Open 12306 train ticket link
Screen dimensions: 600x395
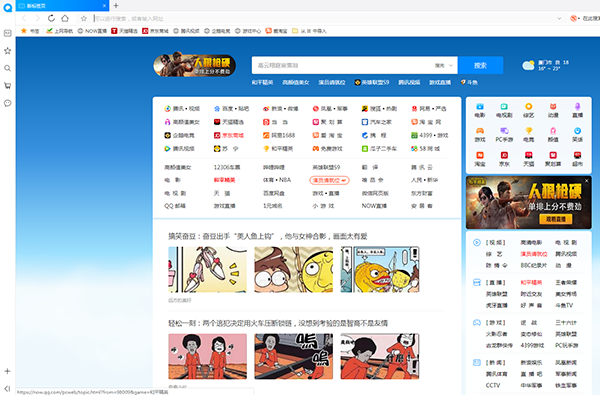click(227, 167)
